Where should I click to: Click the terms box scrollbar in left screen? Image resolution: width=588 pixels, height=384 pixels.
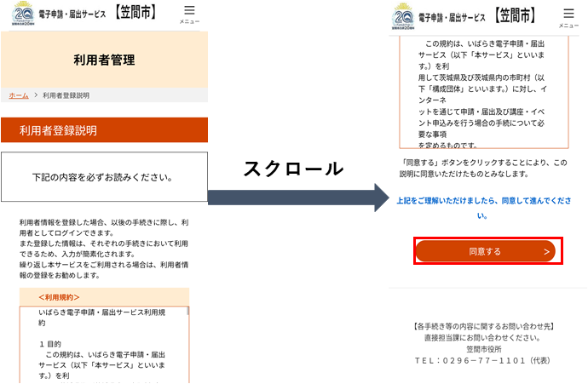[187, 311]
